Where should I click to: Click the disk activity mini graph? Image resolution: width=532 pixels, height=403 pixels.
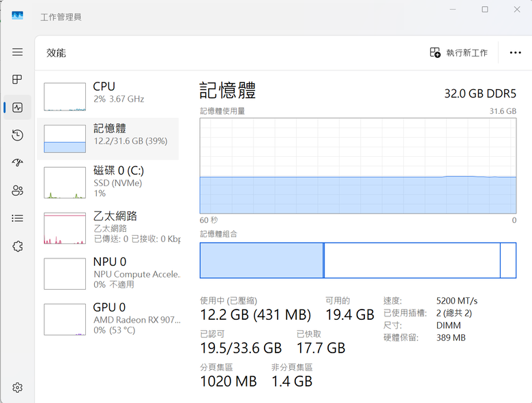pyautogui.click(x=65, y=183)
